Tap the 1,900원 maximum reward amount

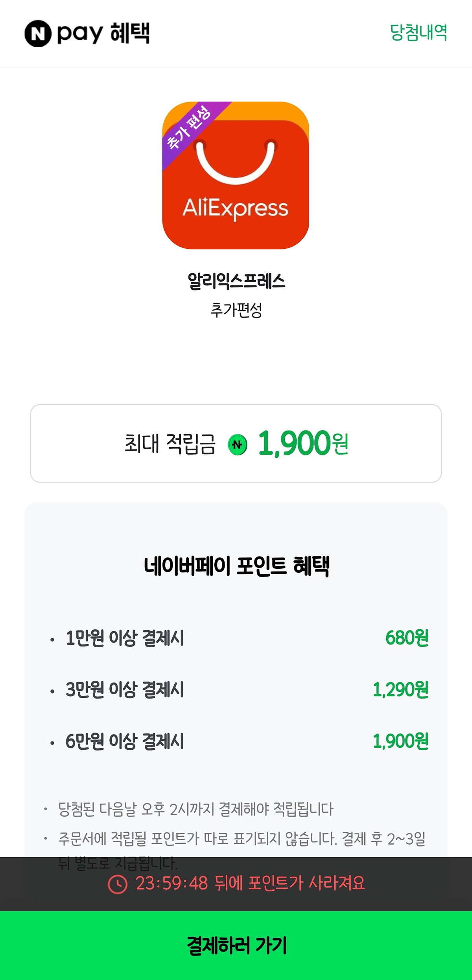pos(303,443)
